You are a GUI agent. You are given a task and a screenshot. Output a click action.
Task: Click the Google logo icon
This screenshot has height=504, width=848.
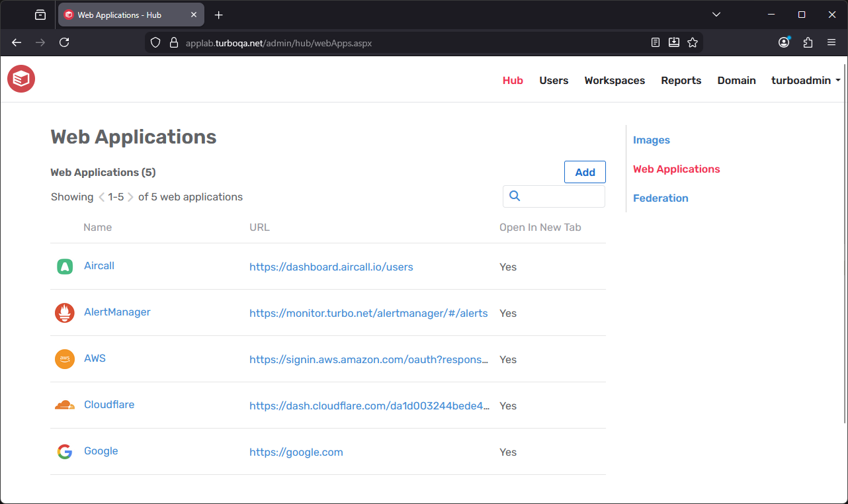64,451
